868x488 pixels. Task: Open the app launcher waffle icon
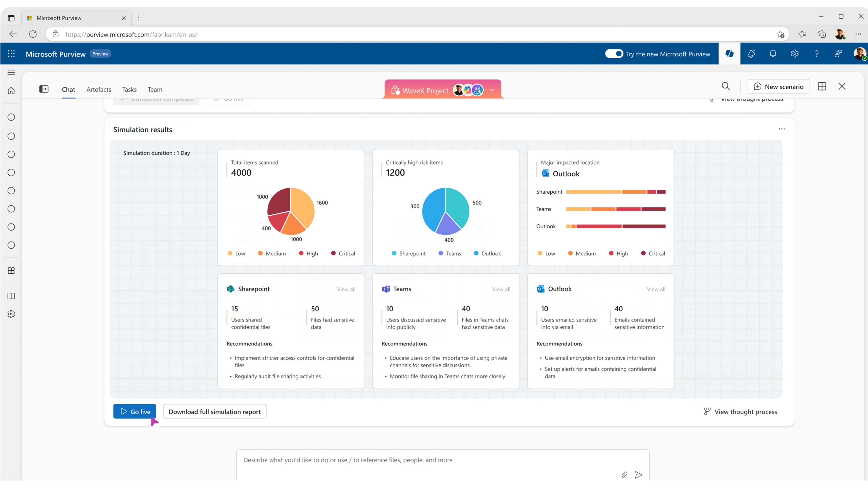coord(11,54)
